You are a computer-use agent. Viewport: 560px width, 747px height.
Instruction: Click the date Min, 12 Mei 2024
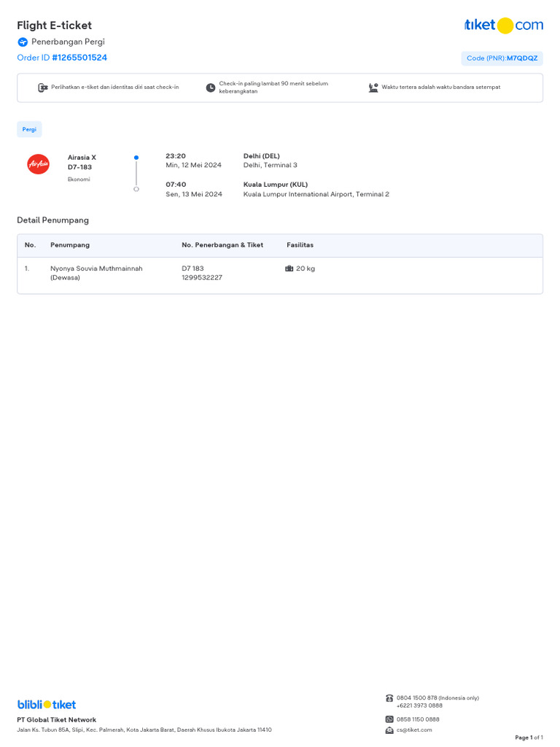(x=193, y=166)
